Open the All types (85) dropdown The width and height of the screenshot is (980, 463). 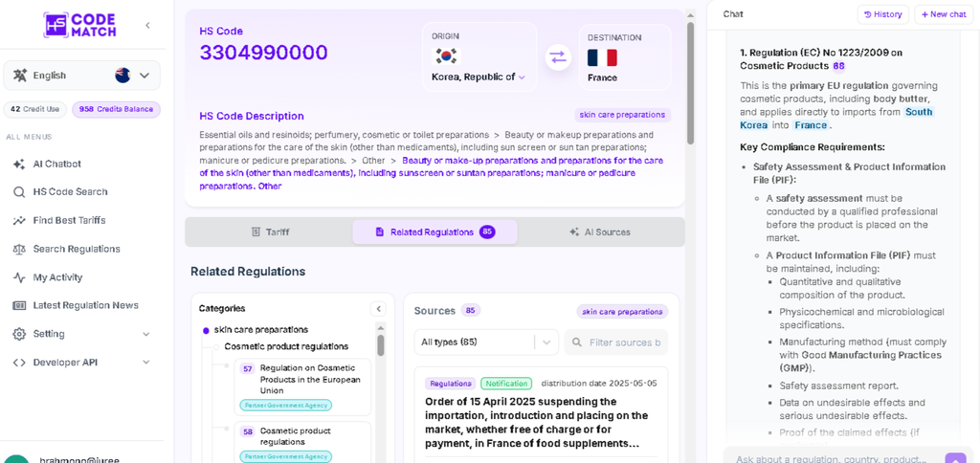click(486, 342)
